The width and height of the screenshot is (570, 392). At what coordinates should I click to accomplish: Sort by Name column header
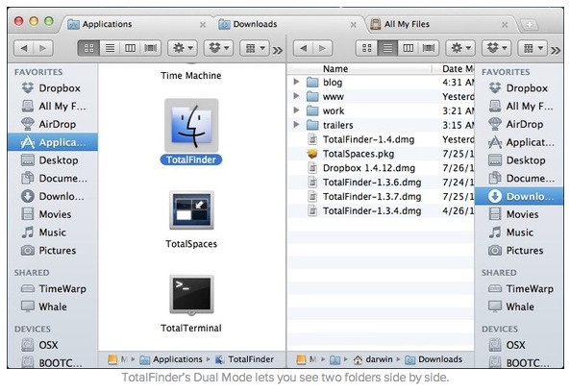359,68
